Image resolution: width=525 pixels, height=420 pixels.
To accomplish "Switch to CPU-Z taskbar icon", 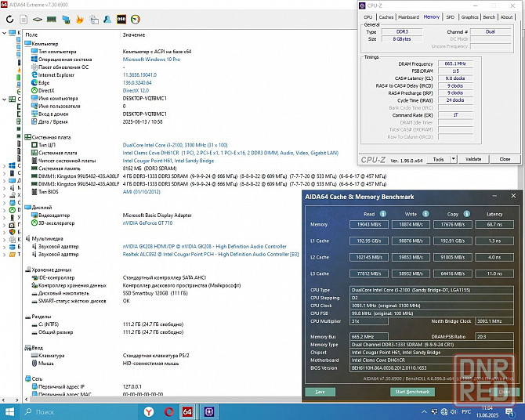I will tap(209, 411).
